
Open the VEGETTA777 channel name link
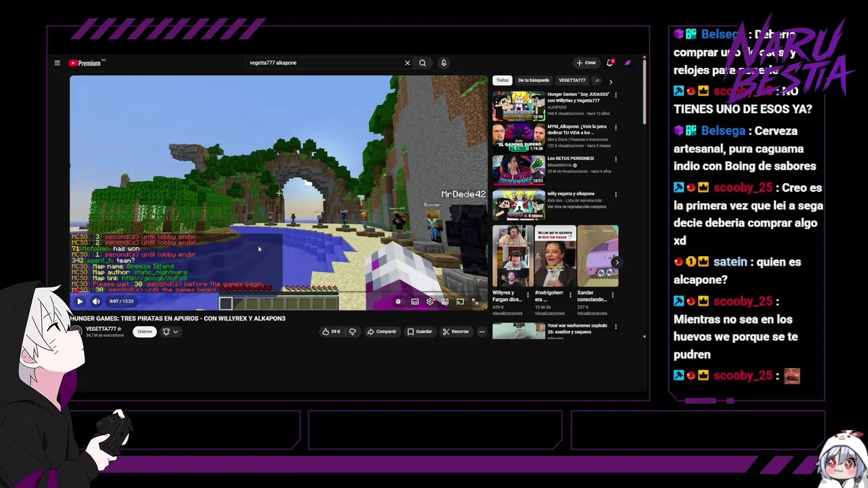pos(101,329)
